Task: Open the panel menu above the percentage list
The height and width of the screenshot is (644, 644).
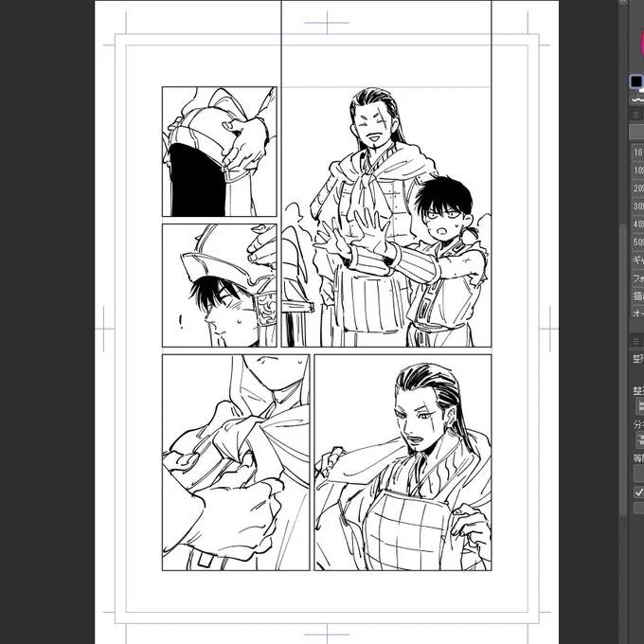Action: pos(636,115)
